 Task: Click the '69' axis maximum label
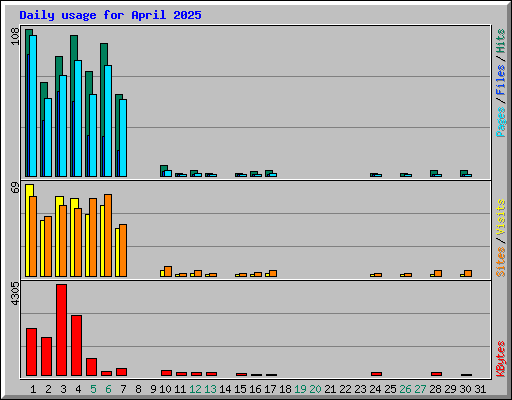pos(15,187)
